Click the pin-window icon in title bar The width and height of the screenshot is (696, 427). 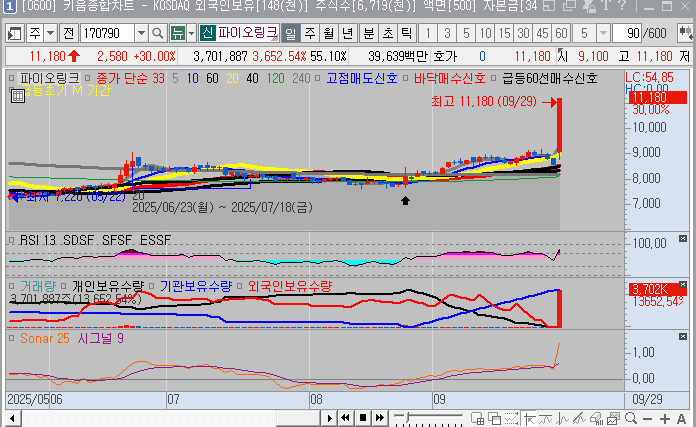click(x=590, y=6)
